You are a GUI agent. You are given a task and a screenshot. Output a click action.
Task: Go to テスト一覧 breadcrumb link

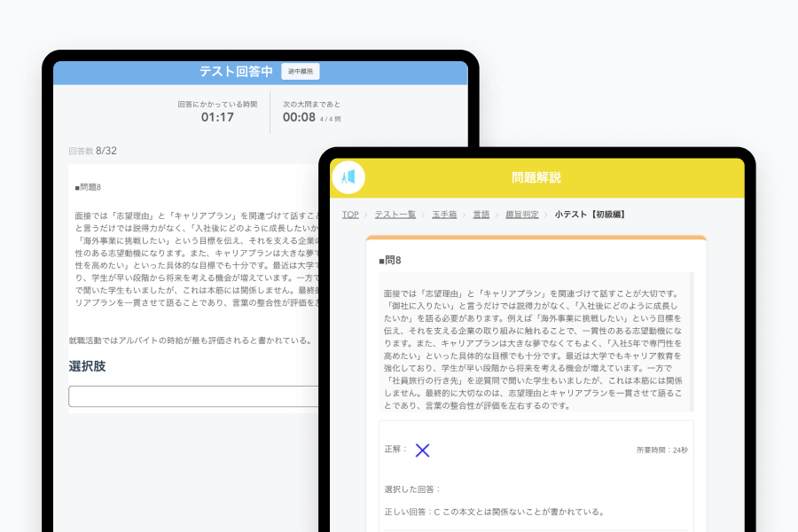[395, 215]
